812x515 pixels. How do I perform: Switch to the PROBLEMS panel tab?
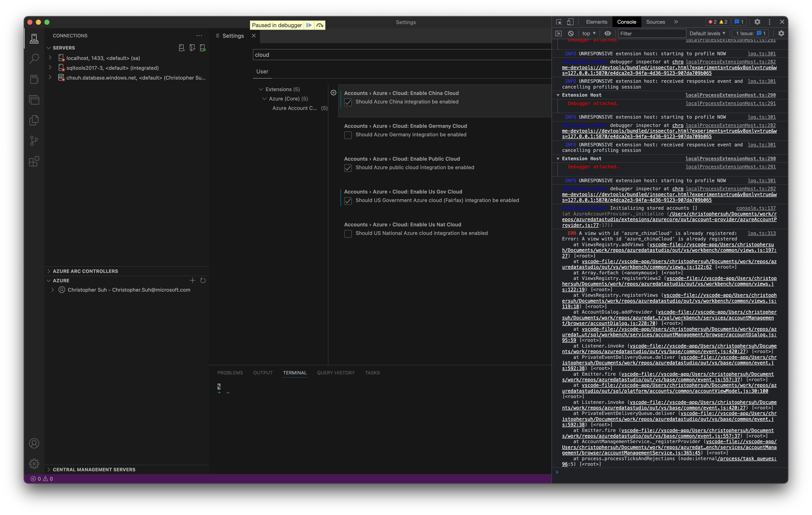(230, 372)
